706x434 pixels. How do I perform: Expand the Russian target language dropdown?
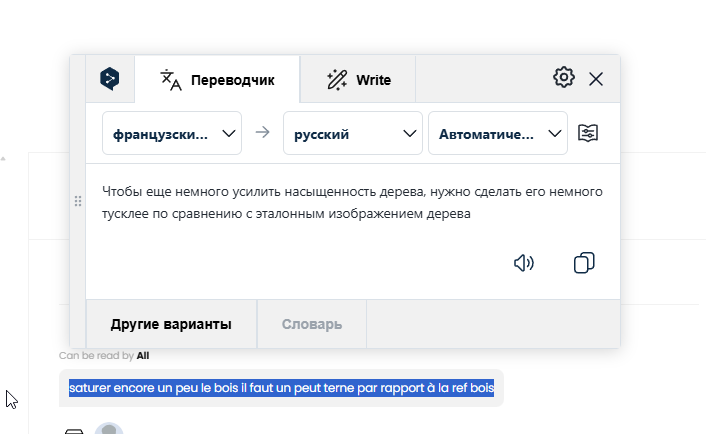353,133
